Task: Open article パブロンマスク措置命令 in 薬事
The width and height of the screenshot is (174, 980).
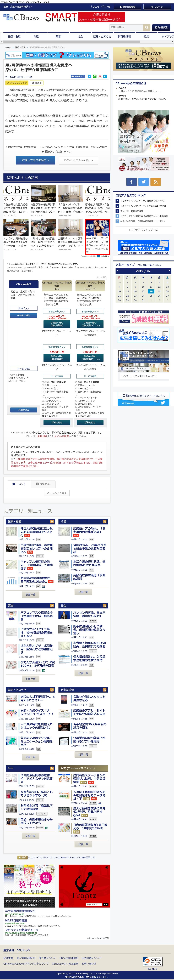Action: pos(37,616)
